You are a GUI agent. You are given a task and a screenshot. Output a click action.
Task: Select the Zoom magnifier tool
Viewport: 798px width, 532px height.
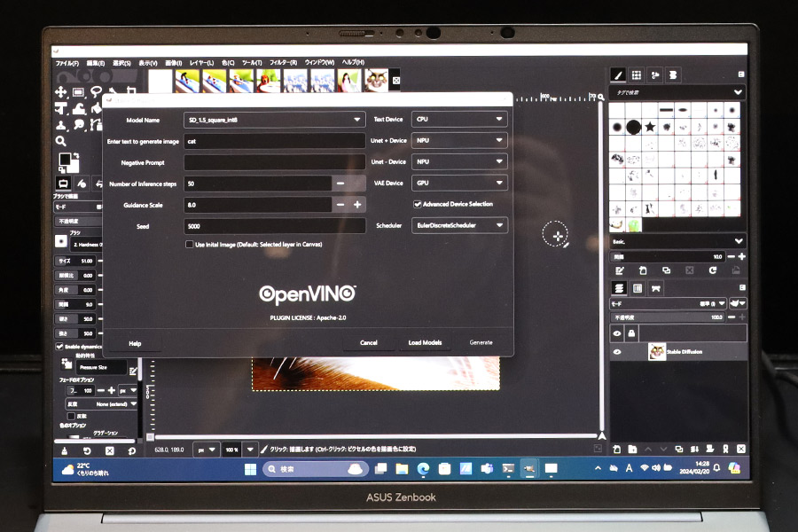tap(60, 141)
